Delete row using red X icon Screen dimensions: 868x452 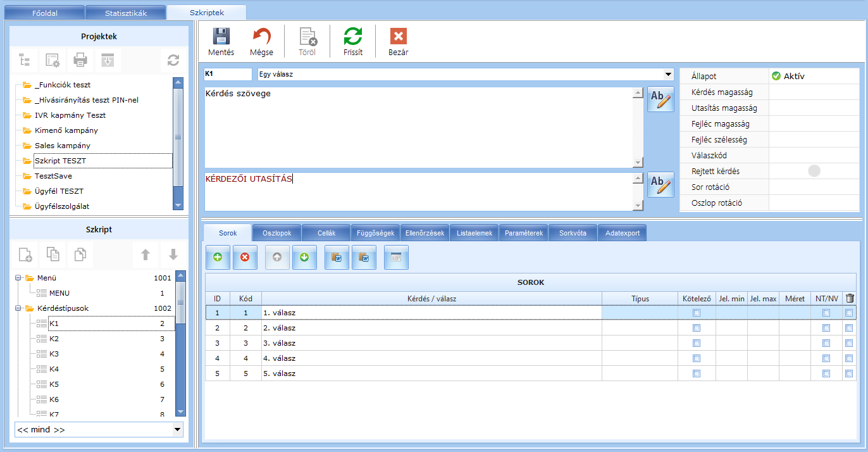tap(245, 258)
